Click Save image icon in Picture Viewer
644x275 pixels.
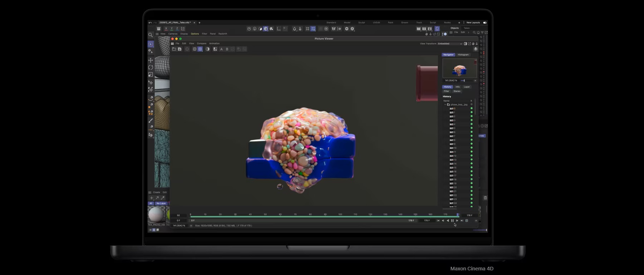(180, 49)
